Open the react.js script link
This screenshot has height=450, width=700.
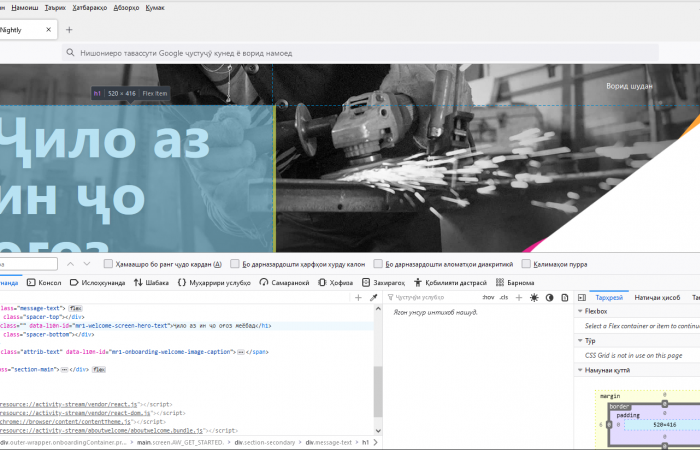click(69, 404)
